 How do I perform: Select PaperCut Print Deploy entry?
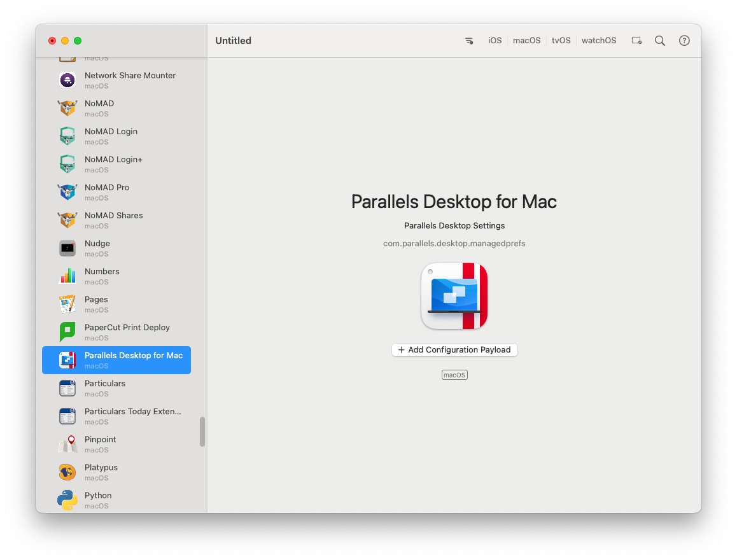pos(116,332)
